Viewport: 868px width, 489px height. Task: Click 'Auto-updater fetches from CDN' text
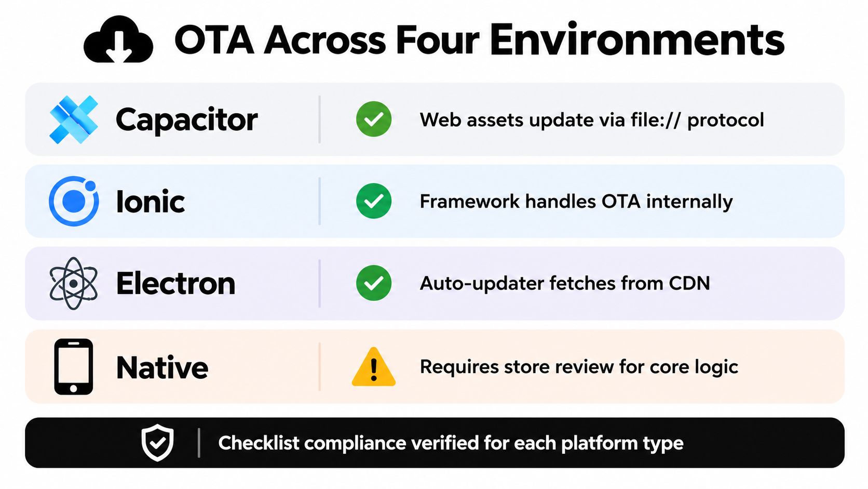565,283
